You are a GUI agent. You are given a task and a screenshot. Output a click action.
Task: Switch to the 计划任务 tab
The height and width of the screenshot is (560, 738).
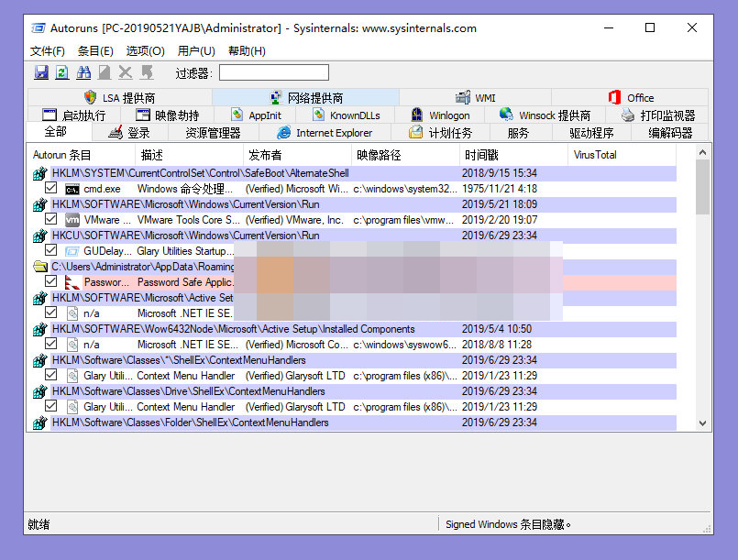click(442, 133)
